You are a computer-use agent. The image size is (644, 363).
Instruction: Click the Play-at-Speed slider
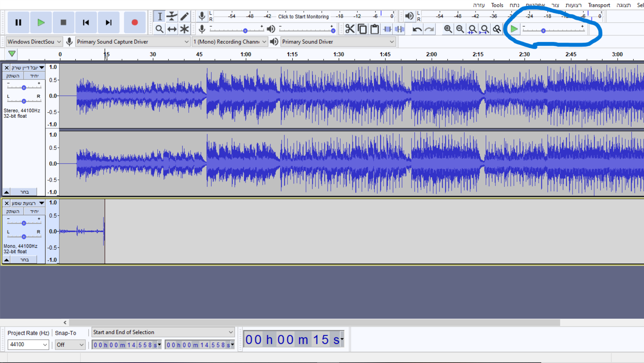pyautogui.click(x=553, y=30)
